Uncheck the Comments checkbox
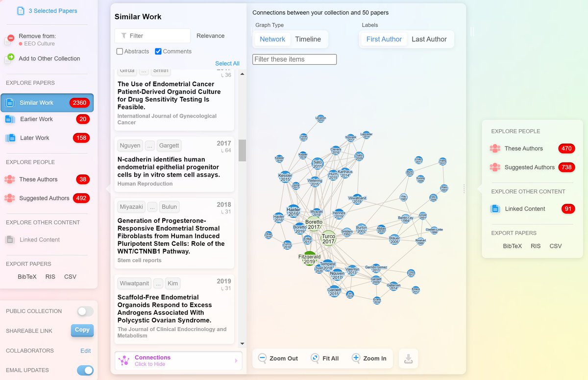 [x=158, y=51]
